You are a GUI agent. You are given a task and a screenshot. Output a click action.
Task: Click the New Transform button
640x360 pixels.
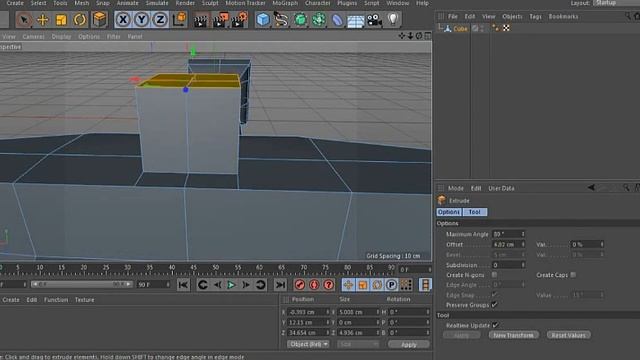pos(513,335)
